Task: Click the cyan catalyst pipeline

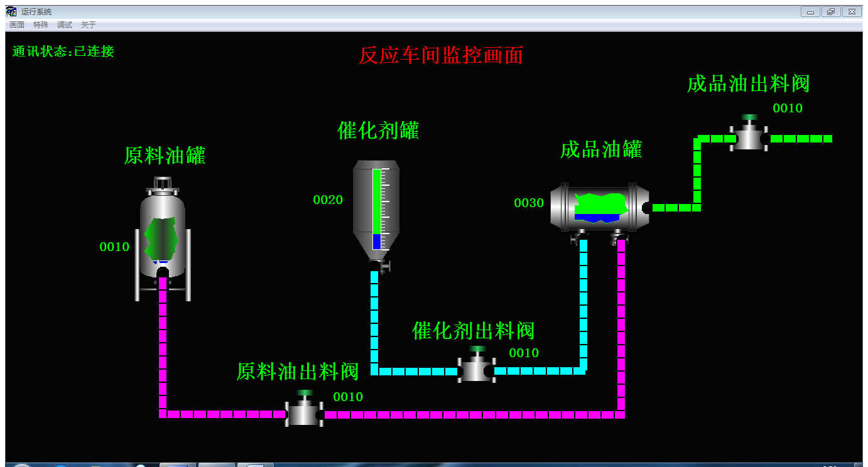Action: pyautogui.click(x=374, y=320)
